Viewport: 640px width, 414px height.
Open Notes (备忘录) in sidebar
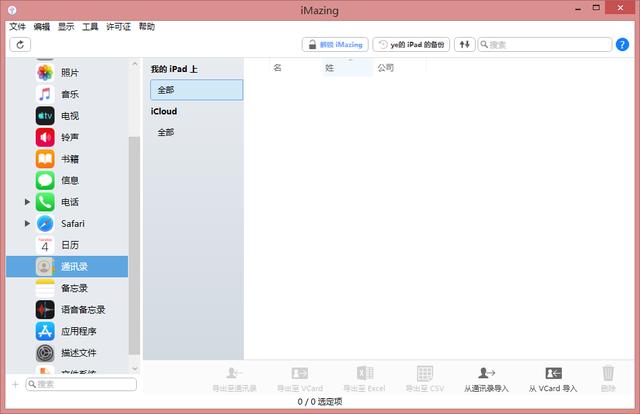[67, 288]
